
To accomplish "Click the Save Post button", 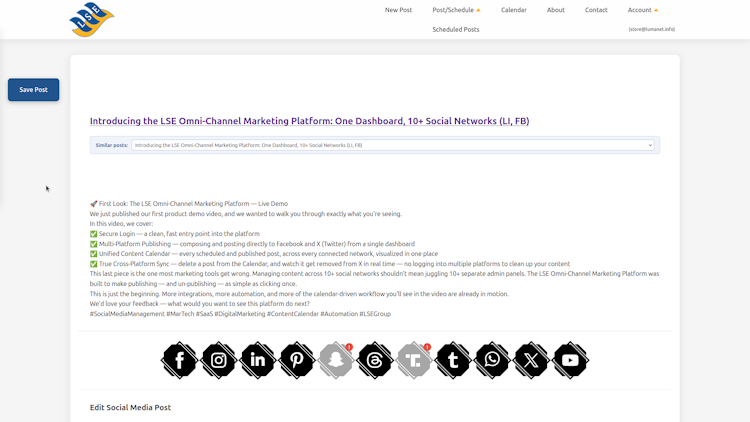I will pos(33,89).
